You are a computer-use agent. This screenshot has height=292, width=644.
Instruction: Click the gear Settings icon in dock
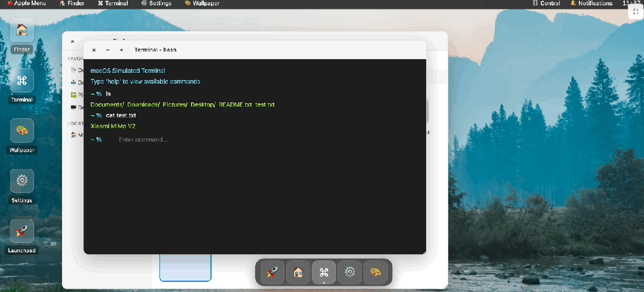[x=350, y=272]
